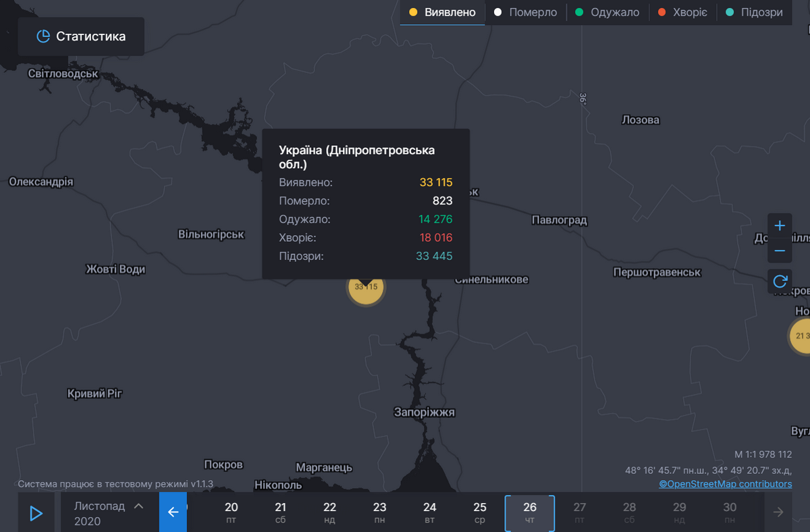This screenshot has width=810, height=532.
Task: Click the selected date 26 чт
Action: (530, 512)
